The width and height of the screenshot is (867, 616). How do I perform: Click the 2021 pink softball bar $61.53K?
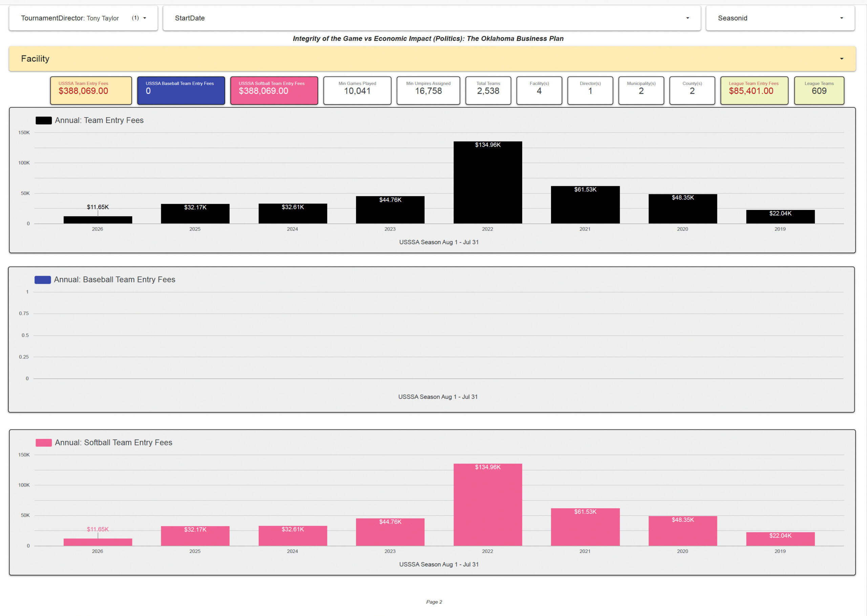(x=585, y=527)
